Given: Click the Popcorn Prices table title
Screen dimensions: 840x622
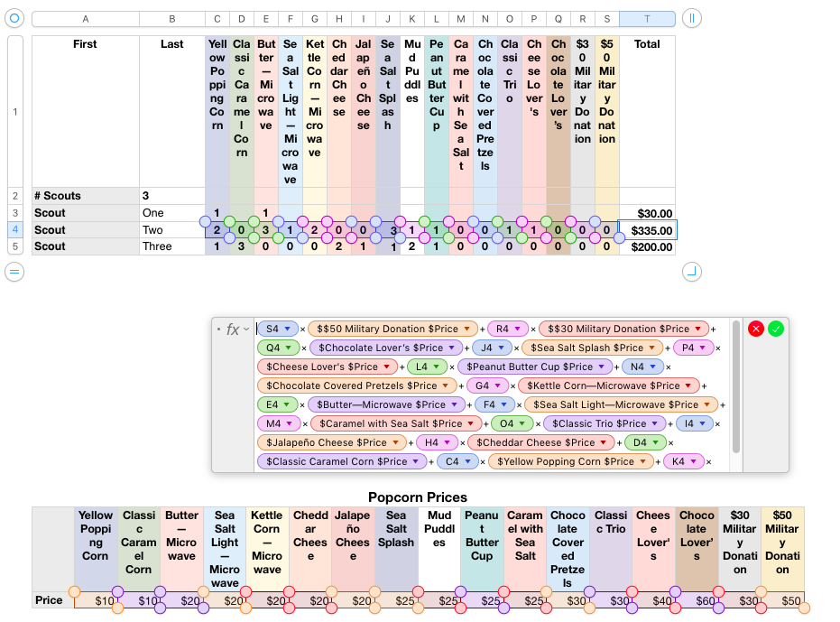Looking at the screenshot, I should point(418,497).
